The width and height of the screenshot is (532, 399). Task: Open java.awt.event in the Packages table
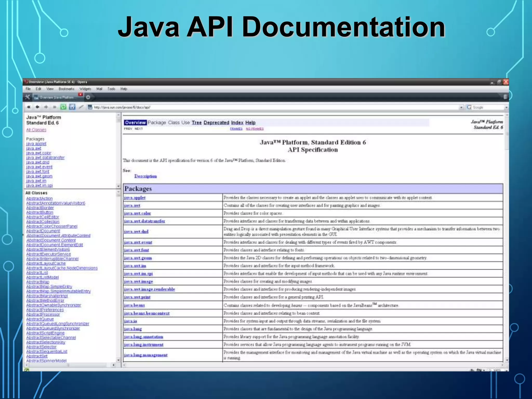click(138, 242)
